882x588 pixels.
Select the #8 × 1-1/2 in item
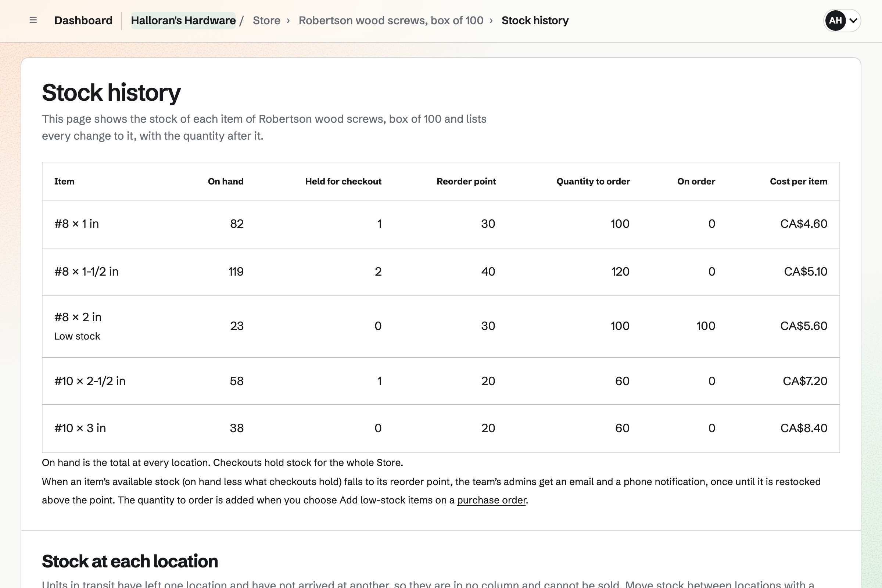(x=86, y=272)
